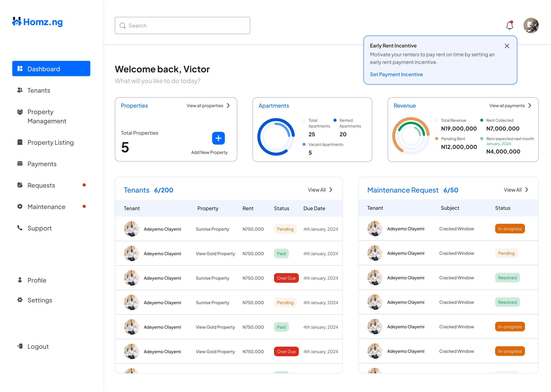Click the Rent column header
The width and height of the screenshot is (551, 392).
[x=248, y=208]
